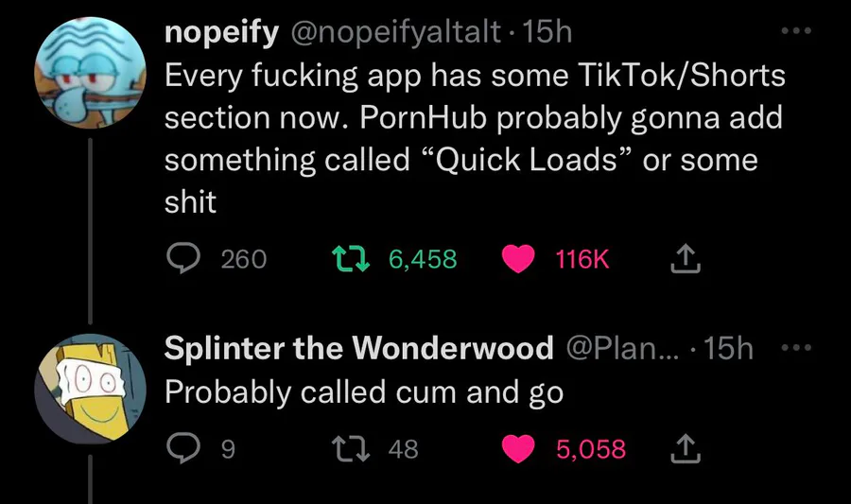Share Splinter the Wonderwood's reply
The height and width of the screenshot is (504, 851).
(686, 448)
